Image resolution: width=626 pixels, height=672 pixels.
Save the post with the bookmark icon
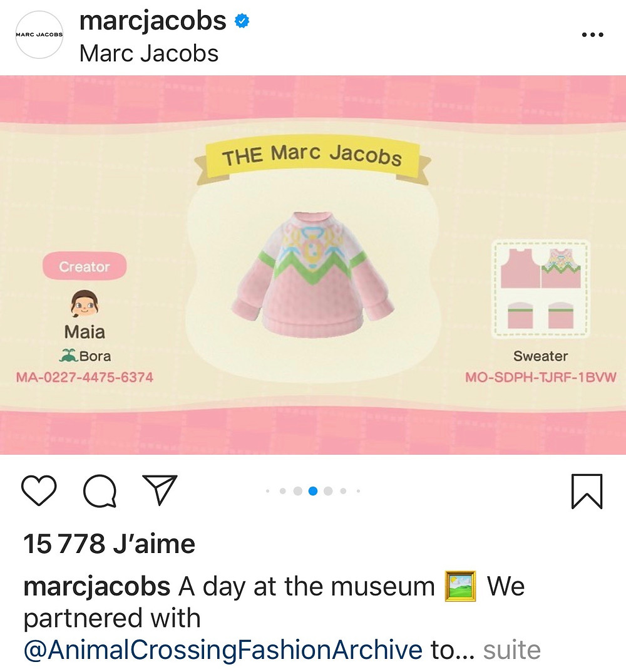tap(587, 491)
